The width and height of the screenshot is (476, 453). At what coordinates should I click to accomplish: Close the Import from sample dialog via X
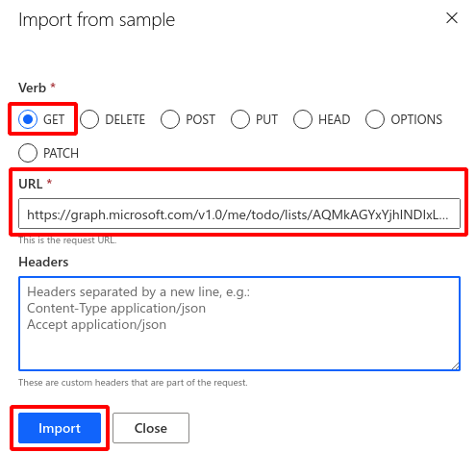452,18
